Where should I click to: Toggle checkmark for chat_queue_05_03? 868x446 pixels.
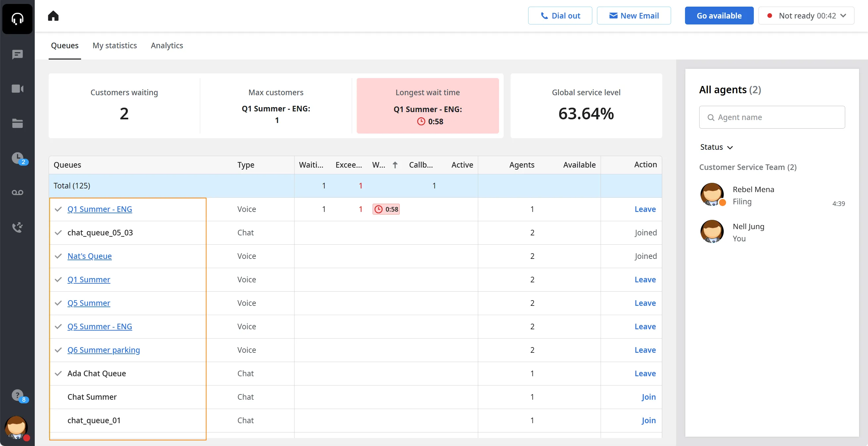pyautogui.click(x=58, y=233)
